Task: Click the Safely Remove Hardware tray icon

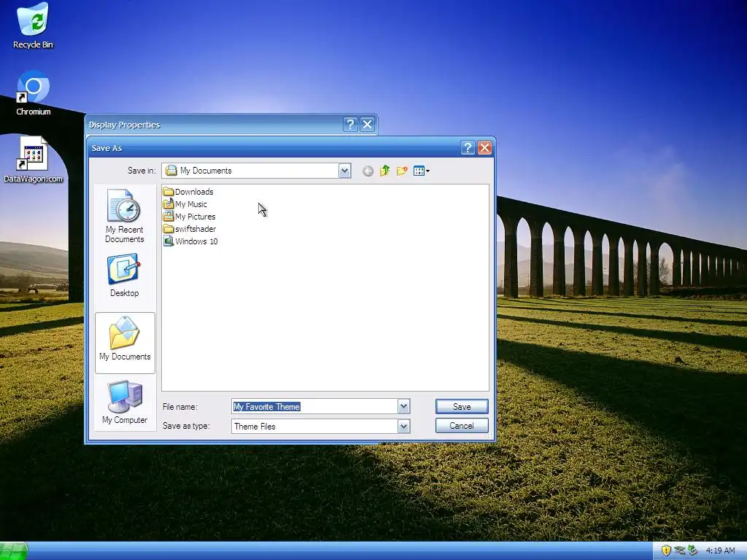Action: click(x=693, y=551)
